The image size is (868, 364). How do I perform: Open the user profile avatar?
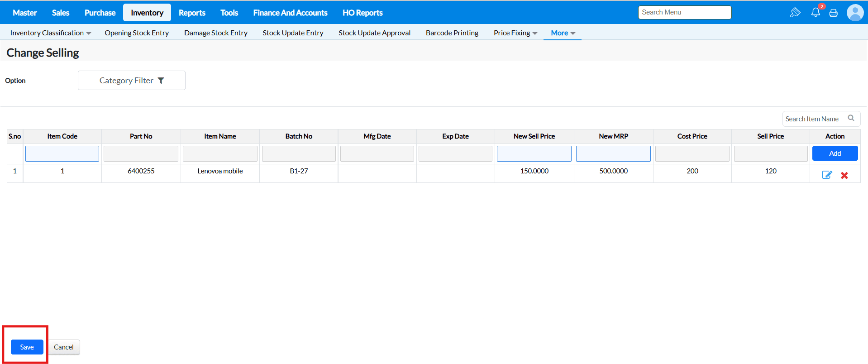click(855, 13)
